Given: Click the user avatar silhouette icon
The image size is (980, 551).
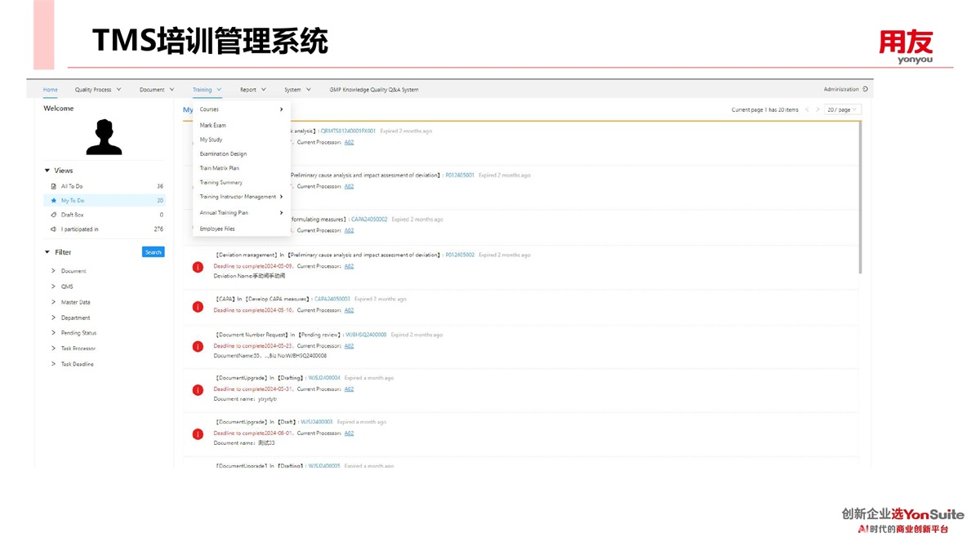Looking at the screenshot, I should 104,137.
